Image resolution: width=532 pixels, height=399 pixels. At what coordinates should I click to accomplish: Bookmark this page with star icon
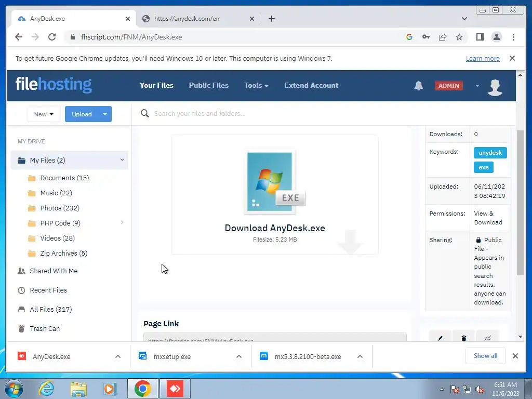pos(459,37)
